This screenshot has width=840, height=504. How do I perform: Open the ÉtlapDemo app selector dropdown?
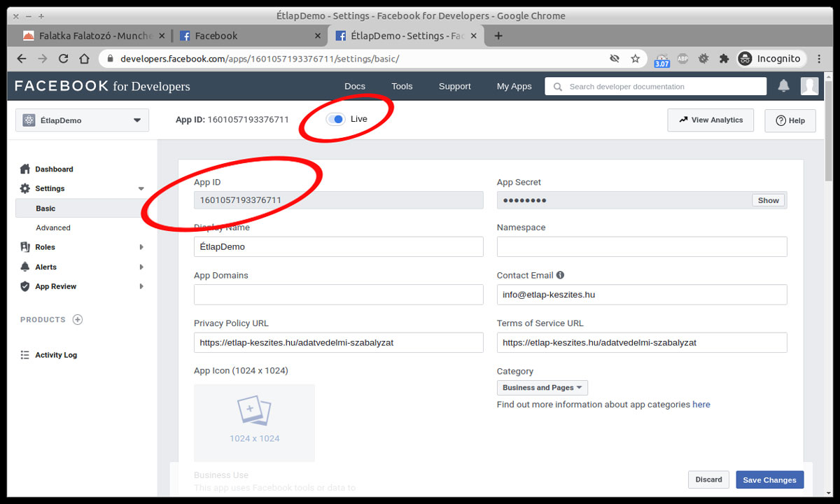pos(82,120)
